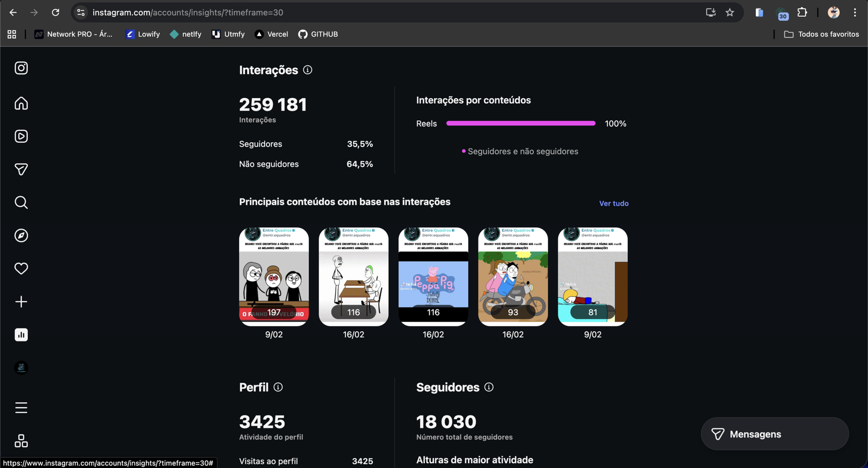This screenshot has height=468, width=868.
Task: View site information icon in address bar
Action: click(81, 12)
